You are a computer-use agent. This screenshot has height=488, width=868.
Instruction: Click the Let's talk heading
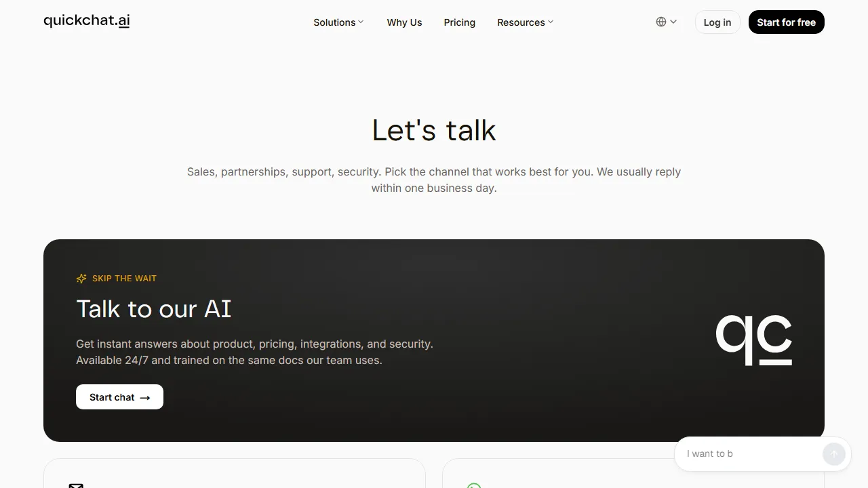point(434,130)
